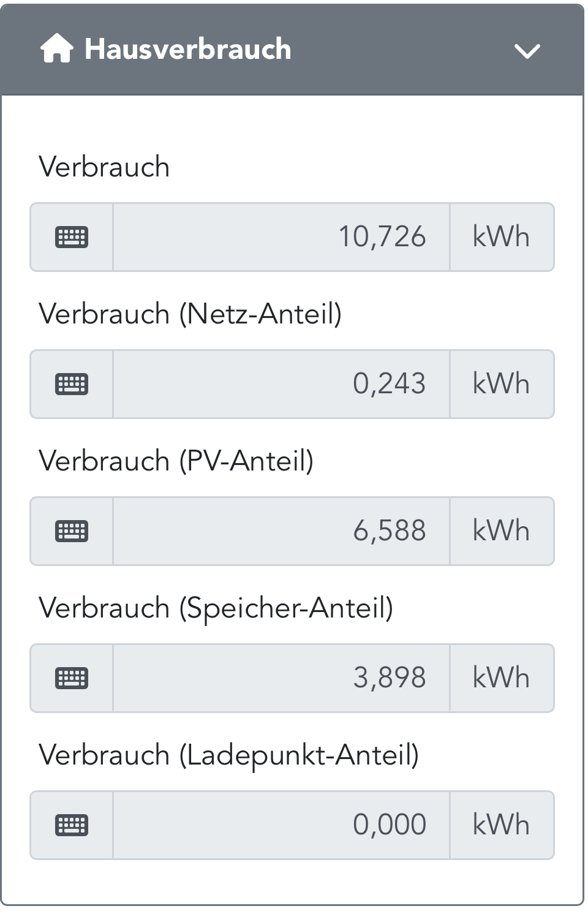Click the Hausverbrauch header title

187,49
